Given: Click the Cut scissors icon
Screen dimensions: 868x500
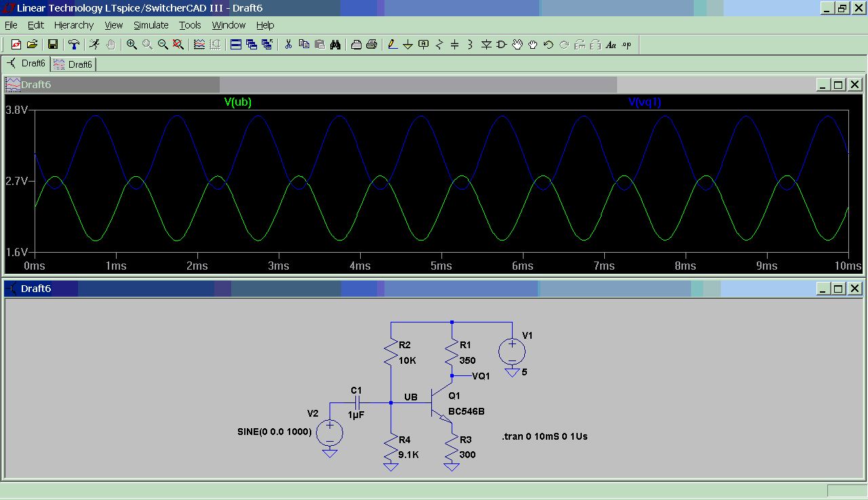Looking at the screenshot, I should pyautogui.click(x=288, y=45).
